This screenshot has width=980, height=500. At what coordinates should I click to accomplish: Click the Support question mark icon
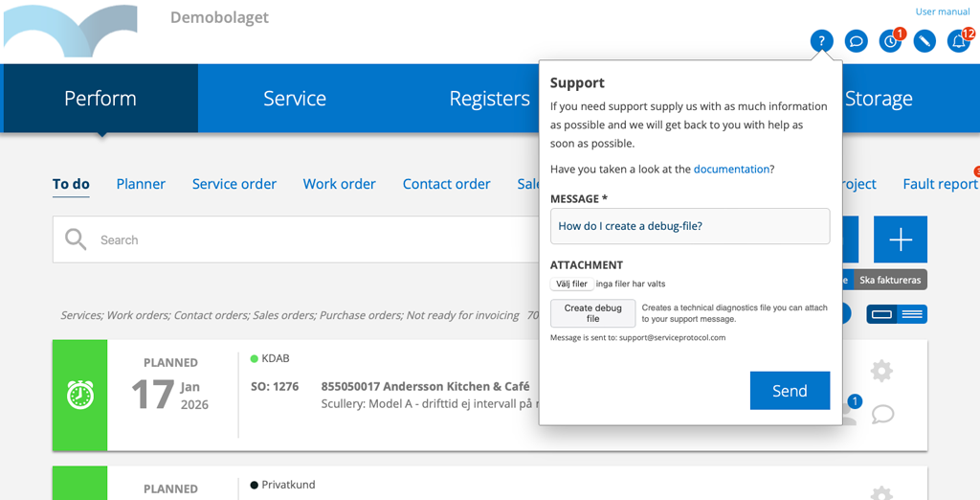821,41
